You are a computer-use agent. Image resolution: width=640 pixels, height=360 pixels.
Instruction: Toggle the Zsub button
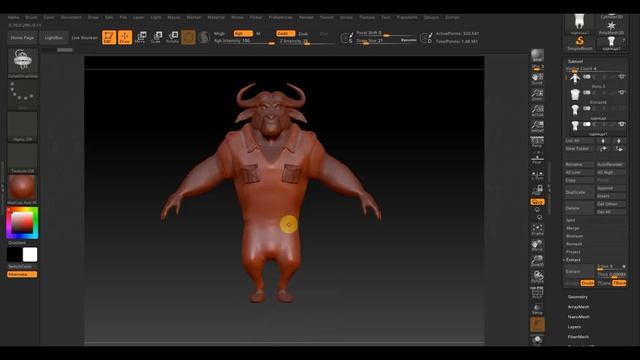point(303,34)
